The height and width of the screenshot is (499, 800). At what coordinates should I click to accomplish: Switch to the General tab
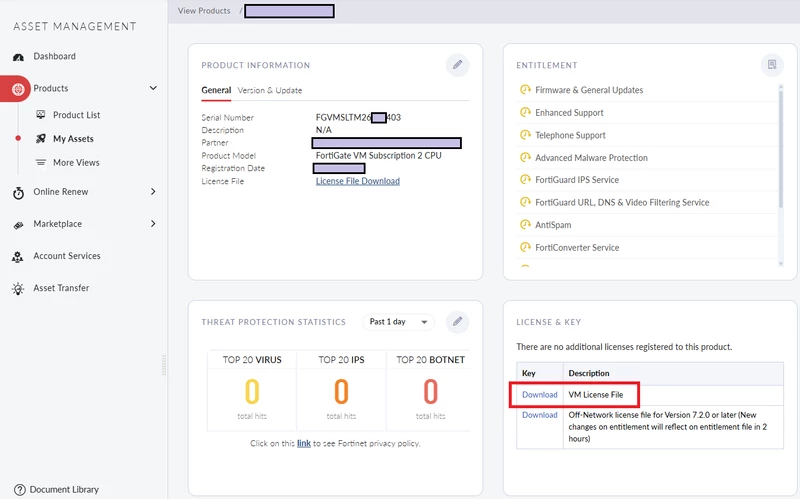click(216, 90)
